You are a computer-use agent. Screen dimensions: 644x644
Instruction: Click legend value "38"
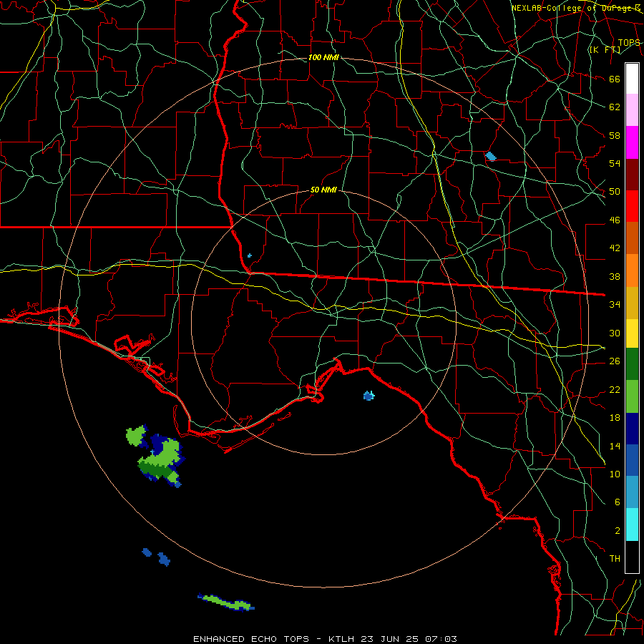pos(615,276)
